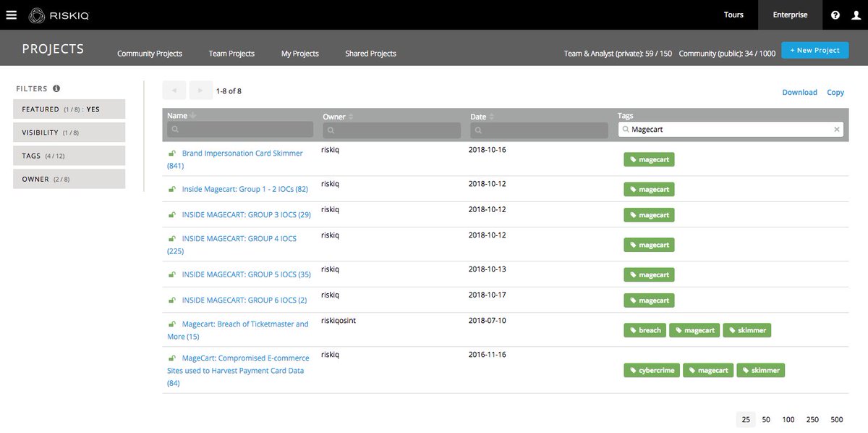Screen dimensions: 868x433
Task: Click skimmer tag in Ticketmaster row
Action: (x=747, y=330)
